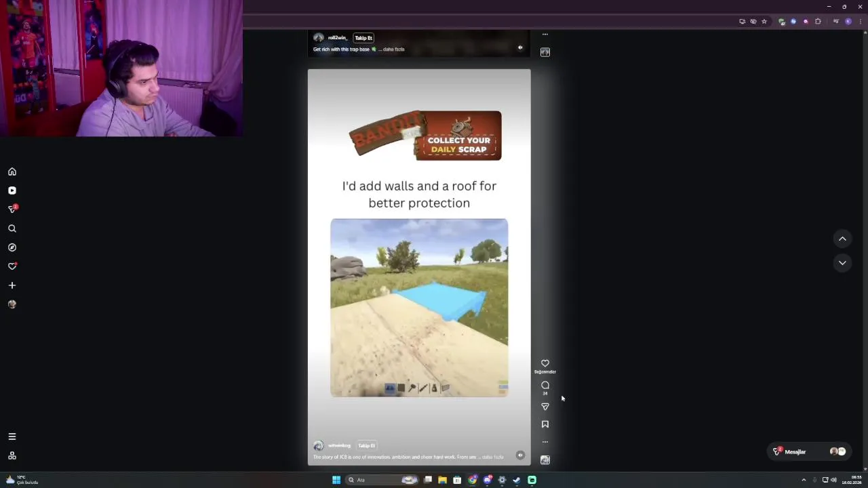
Task: Go to the previous reel with the up chevron
Action: [842, 239]
